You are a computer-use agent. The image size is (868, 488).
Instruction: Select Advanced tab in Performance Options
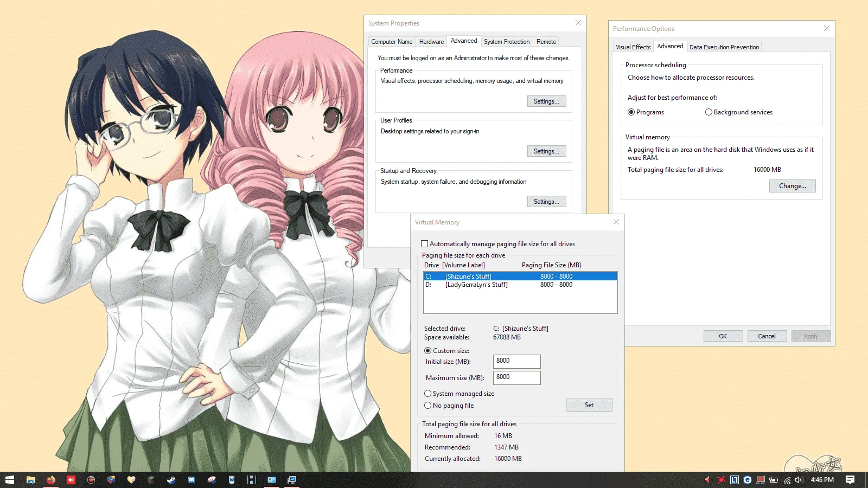tap(670, 46)
